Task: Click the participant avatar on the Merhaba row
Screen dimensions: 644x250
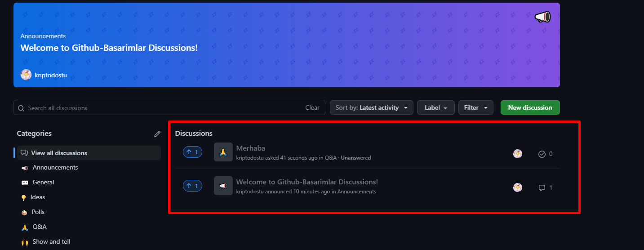Action: 518,154
